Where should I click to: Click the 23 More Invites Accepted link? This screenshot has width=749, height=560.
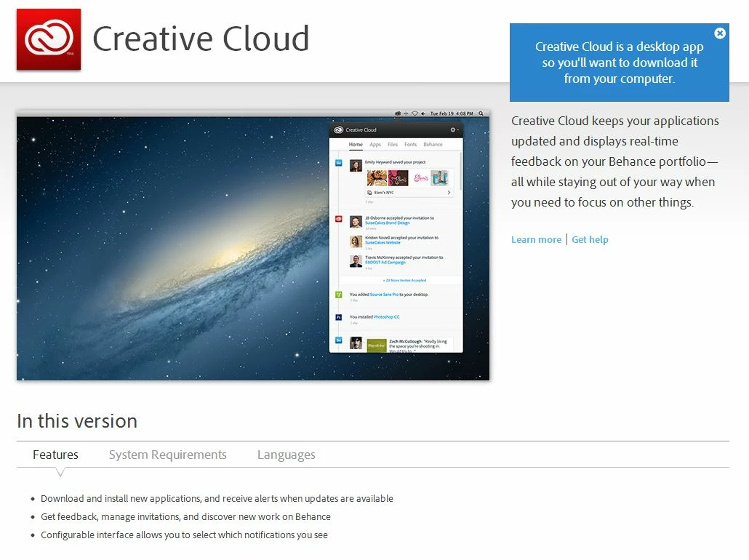404,281
